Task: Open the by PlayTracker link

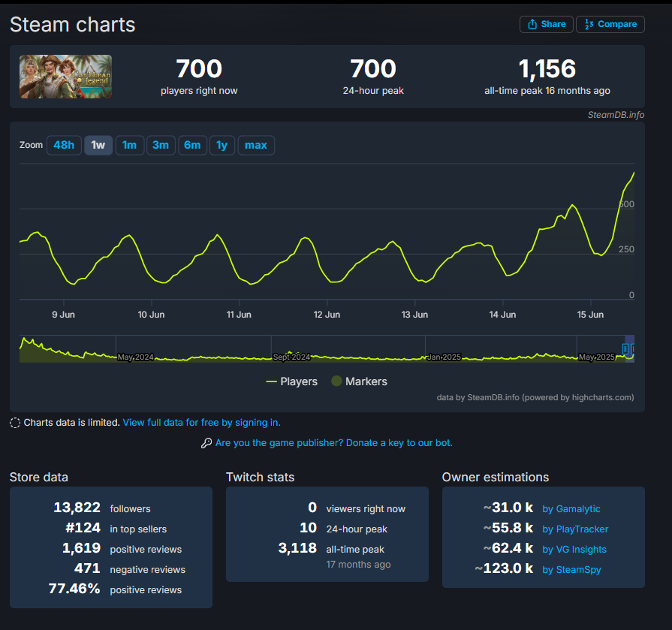Action: tap(575, 529)
